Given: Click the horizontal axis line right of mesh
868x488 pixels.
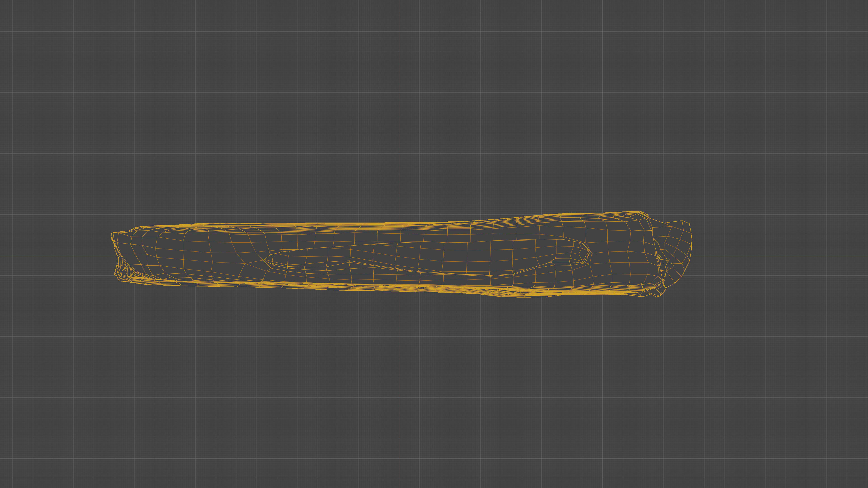Looking at the screenshot, I should [775, 255].
